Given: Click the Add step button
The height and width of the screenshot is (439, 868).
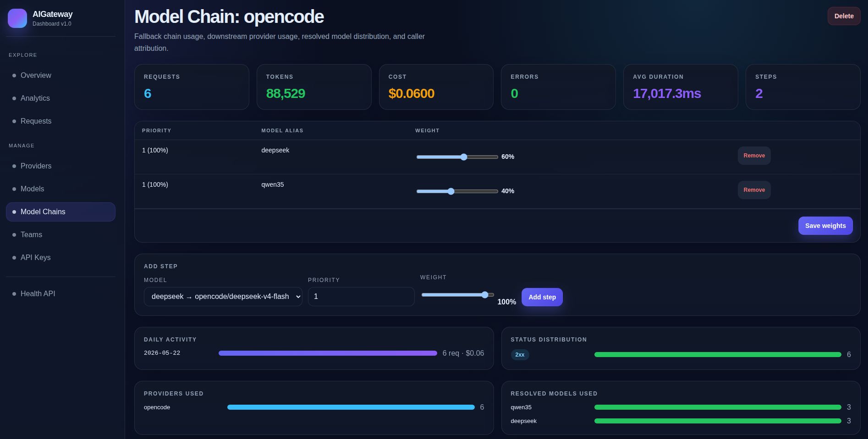Looking at the screenshot, I should [542, 297].
